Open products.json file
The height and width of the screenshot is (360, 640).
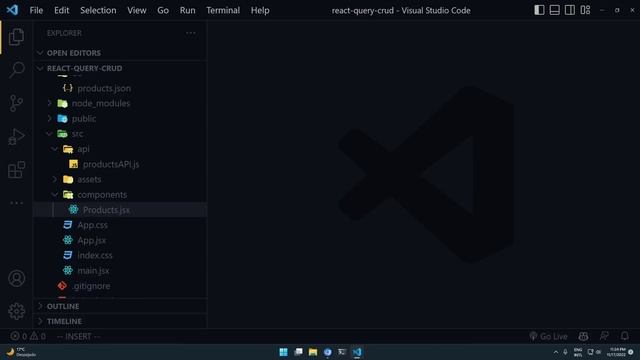120,88
